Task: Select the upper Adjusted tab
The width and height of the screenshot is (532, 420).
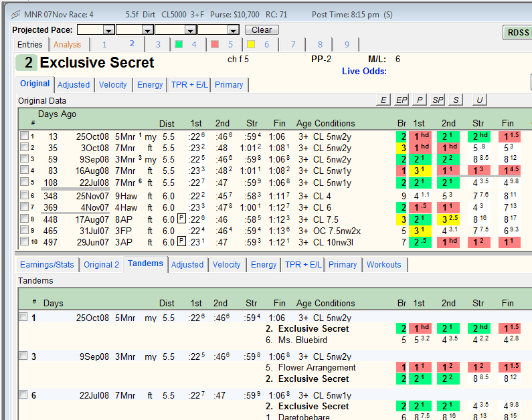Action: pos(74,85)
